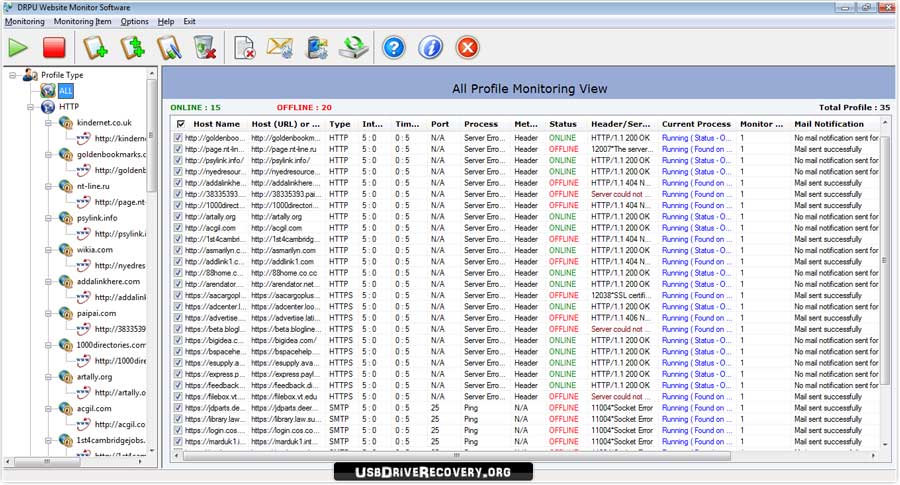This screenshot has height=485, width=900.
Task: Sort by the Type column header
Action: [340, 124]
